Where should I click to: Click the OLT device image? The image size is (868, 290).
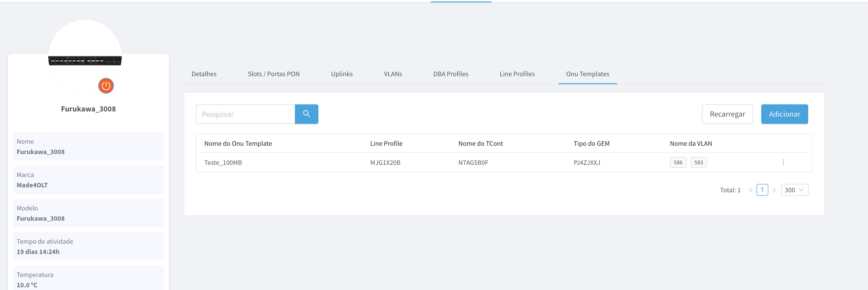(x=85, y=61)
